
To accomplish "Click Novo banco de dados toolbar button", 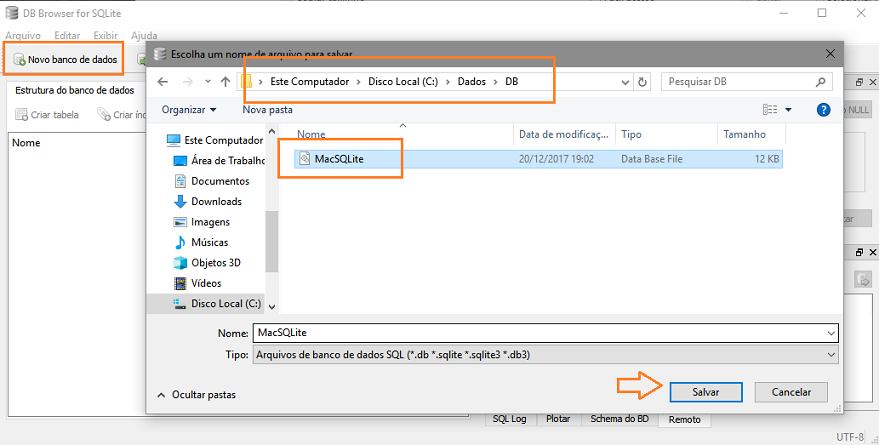I will pyautogui.click(x=65, y=59).
